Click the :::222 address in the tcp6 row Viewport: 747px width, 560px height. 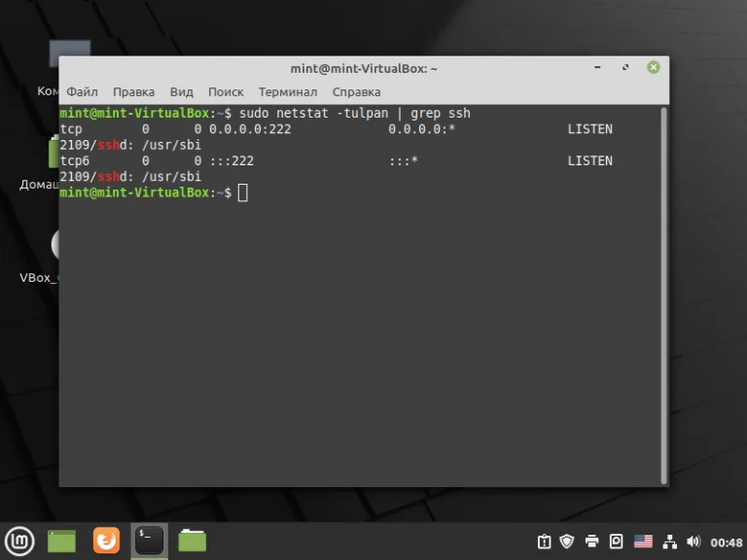click(x=231, y=161)
